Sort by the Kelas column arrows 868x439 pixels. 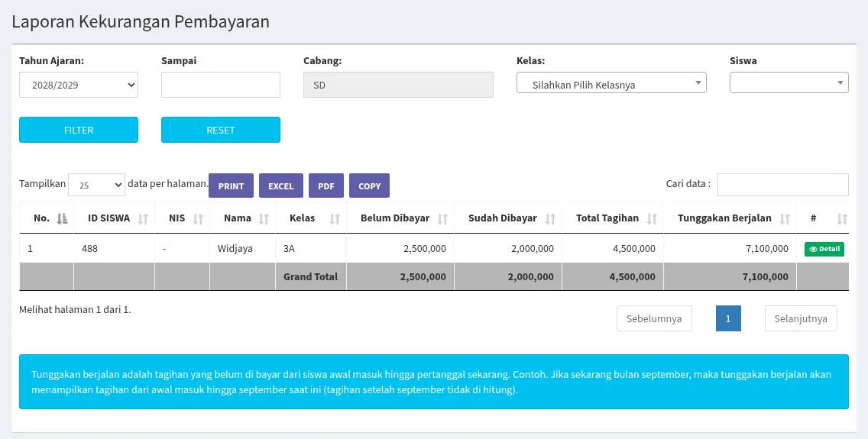pos(335,218)
